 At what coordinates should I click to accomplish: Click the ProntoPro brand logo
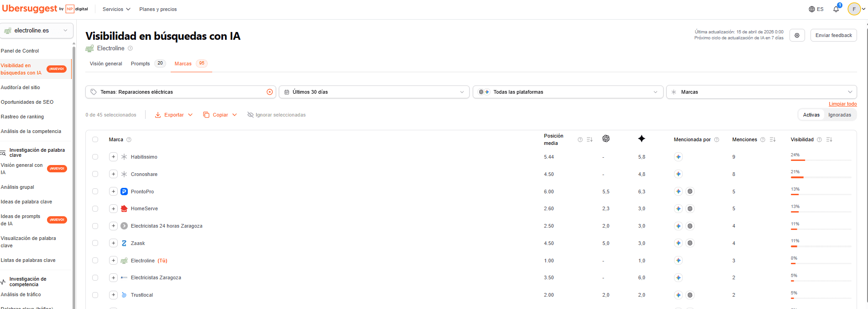point(124,192)
